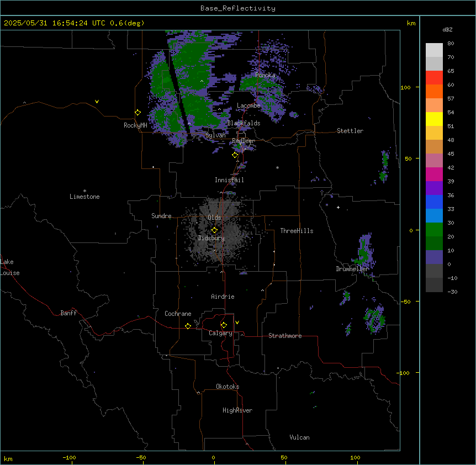The height and width of the screenshot is (465, 476).
Task: Click the timestamp 2025/05/31 16:54:24 UTC
Action: (x=55, y=23)
